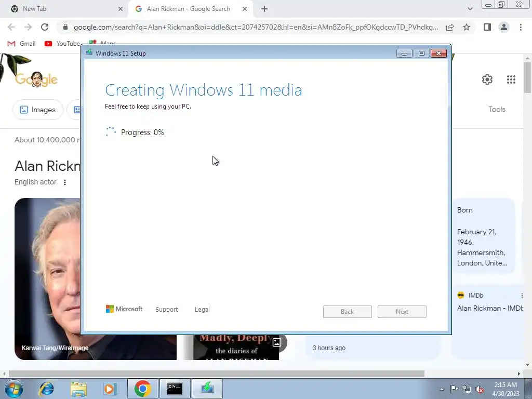The width and height of the screenshot is (532, 399).
Task: Open the Chrome profile avatar
Action: (x=504, y=27)
